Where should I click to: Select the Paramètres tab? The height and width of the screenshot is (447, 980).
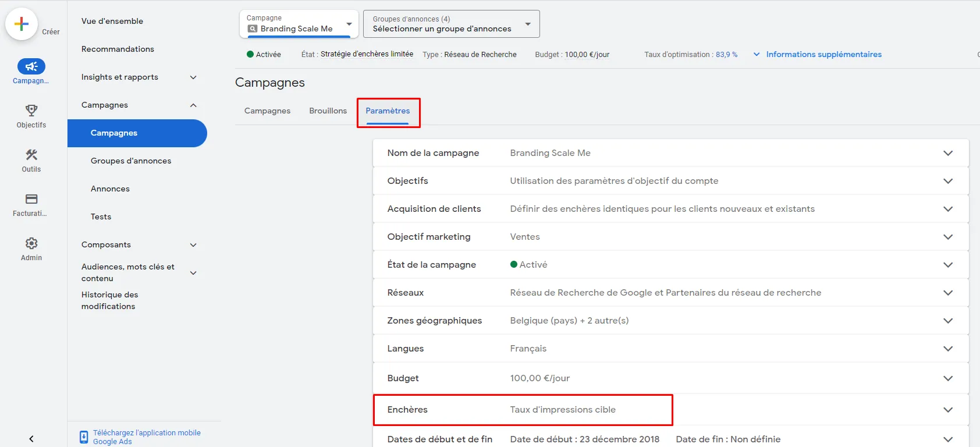tap(388, 111)
